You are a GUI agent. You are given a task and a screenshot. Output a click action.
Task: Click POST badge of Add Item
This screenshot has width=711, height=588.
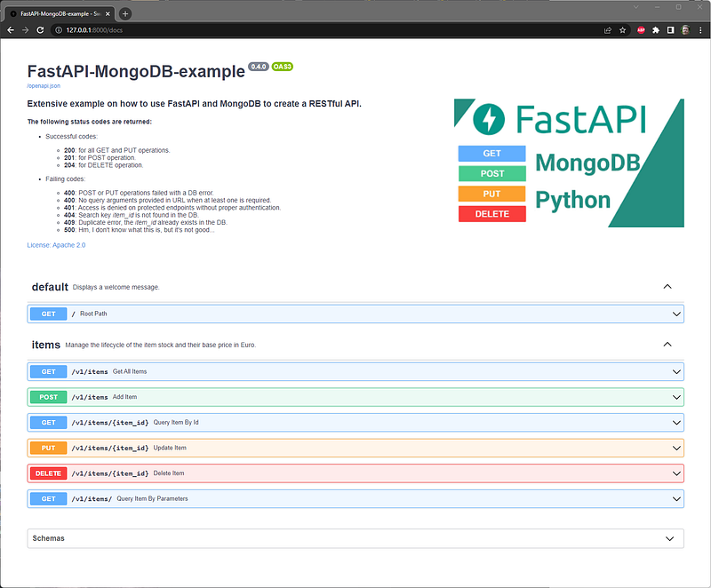click(49, 397)
